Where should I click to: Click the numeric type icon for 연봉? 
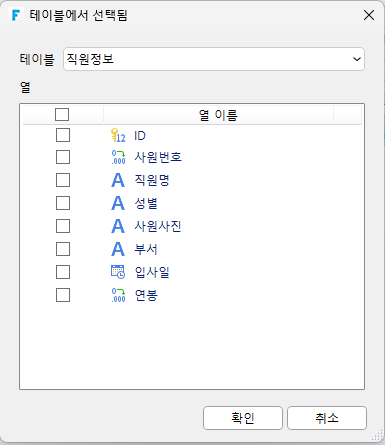point(118,295)
